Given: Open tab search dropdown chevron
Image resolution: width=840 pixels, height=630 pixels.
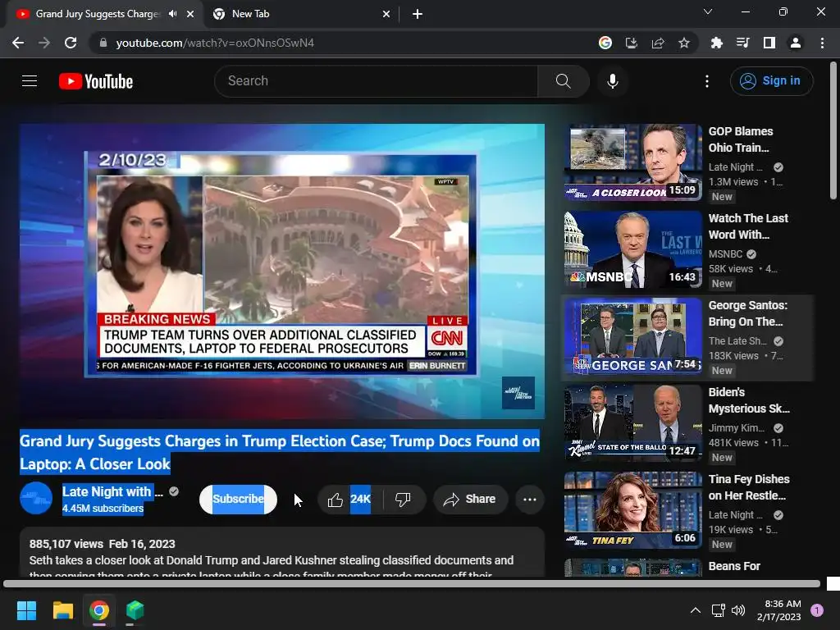Looking at the screenshot, I should 708,11.
